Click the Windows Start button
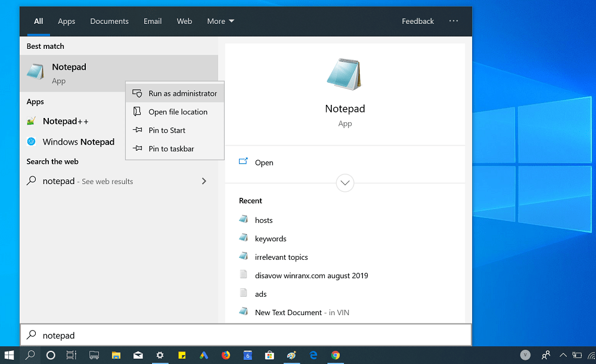 9,355
